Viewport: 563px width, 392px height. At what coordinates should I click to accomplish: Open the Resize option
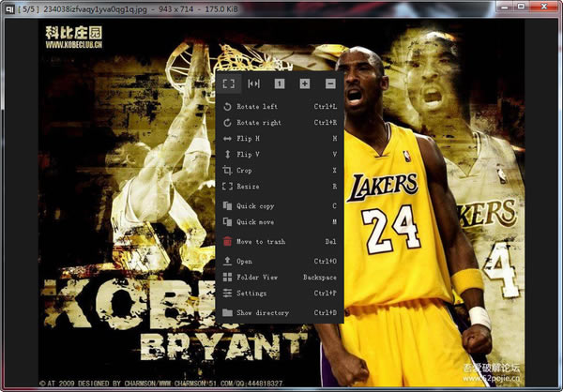249,187
